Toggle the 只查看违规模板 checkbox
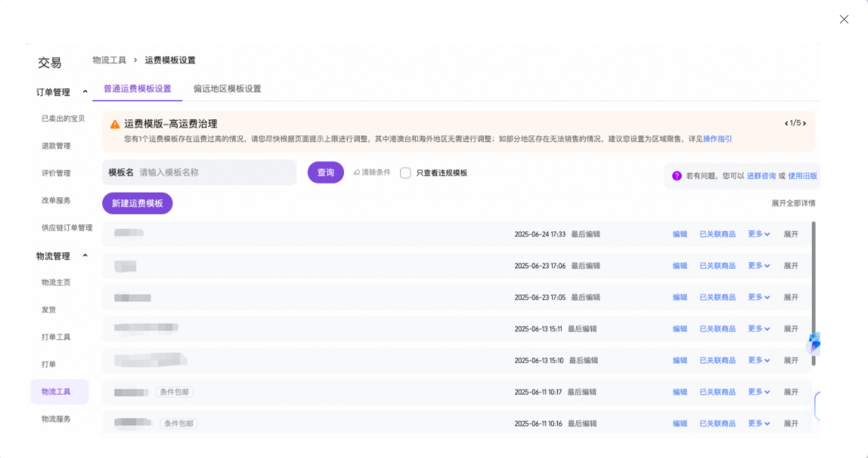Image resolution: width=868 pixels, height=458 pixels. click(405, 173)
